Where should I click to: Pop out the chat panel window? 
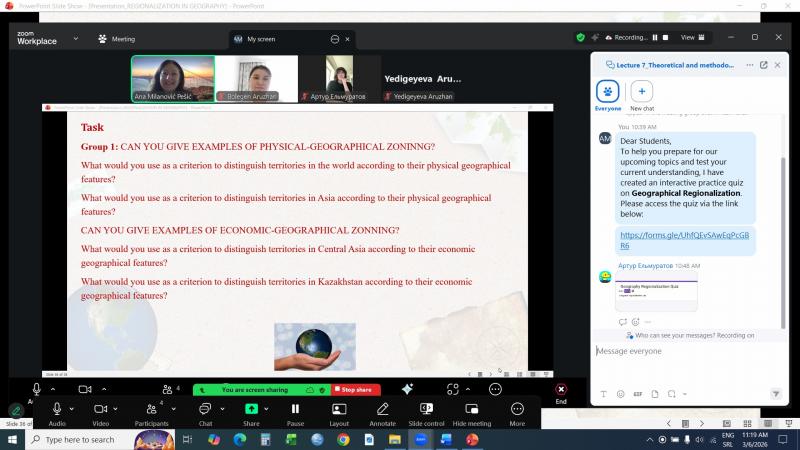tap(764, 65)
